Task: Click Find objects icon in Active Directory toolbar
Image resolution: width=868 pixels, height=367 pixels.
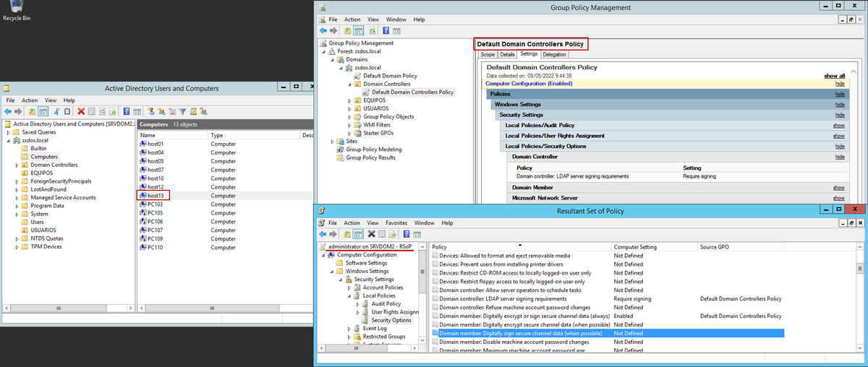Action: tap(193, 112)
